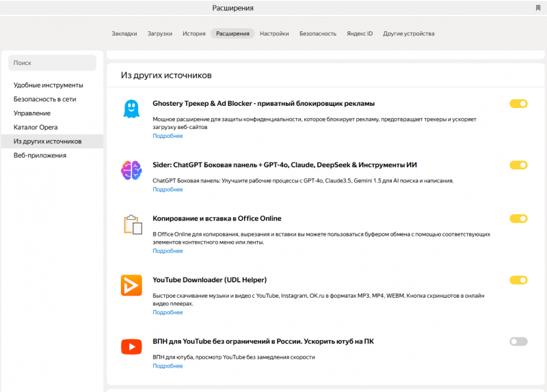Disable the Ghostery extension toggle
The width and height of the screenshot is (547, 392).
pyautogui.click(x=518, y=104)
